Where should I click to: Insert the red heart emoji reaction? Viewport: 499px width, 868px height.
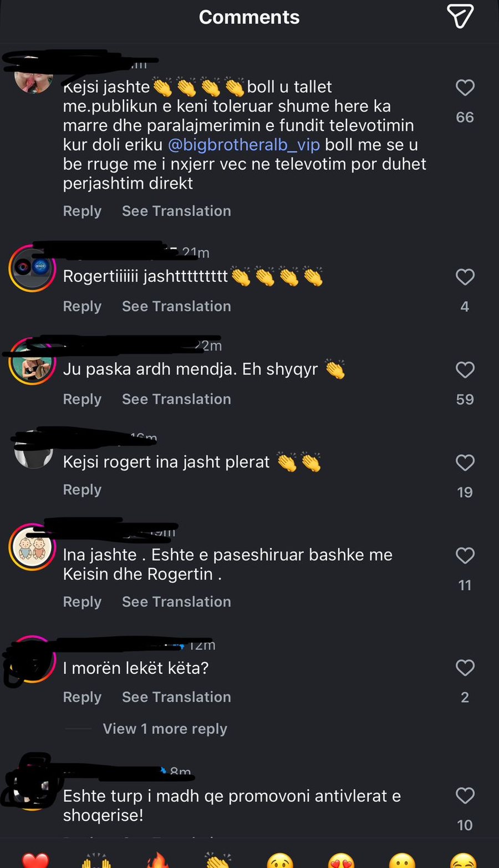(x=35, y=861)
